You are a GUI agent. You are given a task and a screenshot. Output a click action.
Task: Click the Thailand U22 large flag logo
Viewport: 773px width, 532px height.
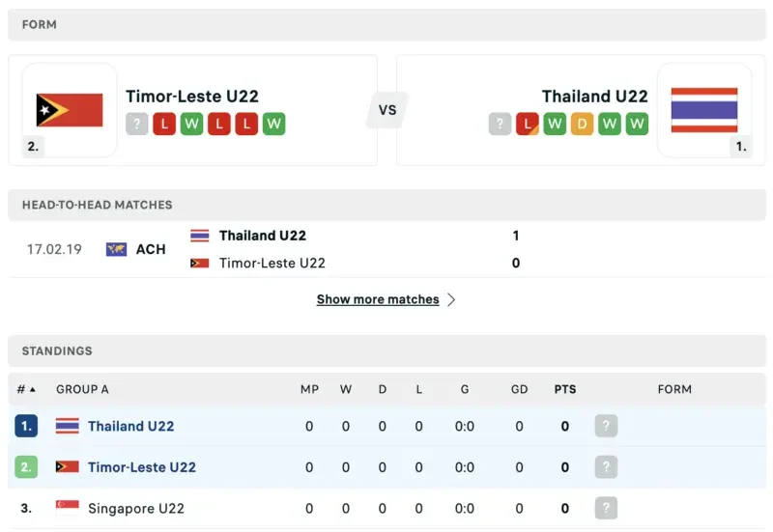[703, 110]
